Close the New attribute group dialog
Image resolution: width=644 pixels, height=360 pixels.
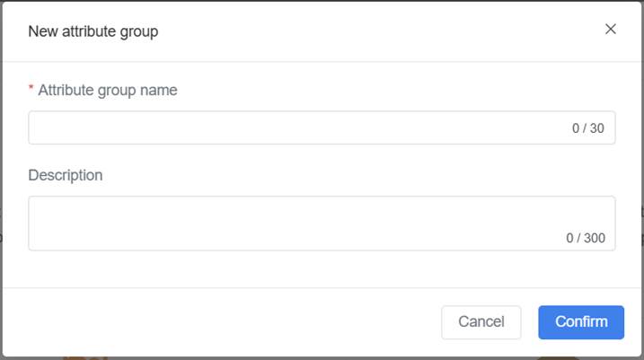coord(611,30)
